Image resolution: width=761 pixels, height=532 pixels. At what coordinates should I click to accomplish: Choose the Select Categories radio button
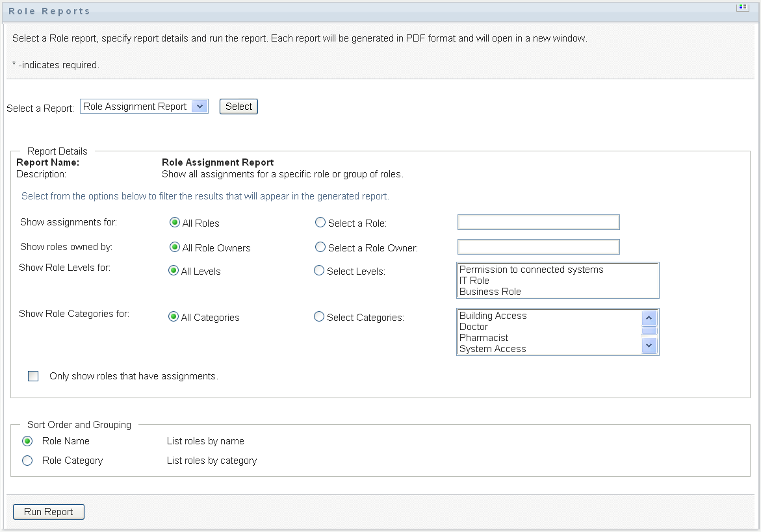[319, 317]
